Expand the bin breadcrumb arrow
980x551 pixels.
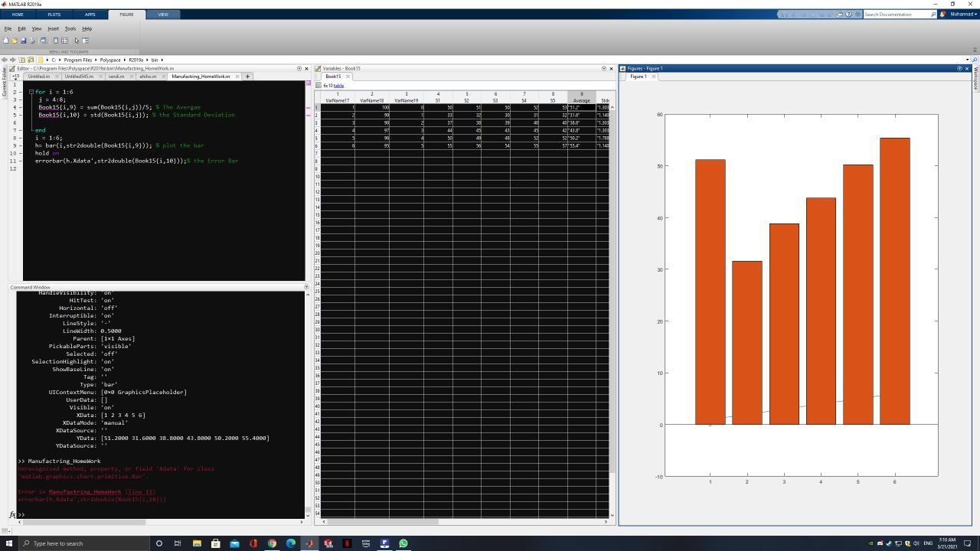click(x=162, y=59)
